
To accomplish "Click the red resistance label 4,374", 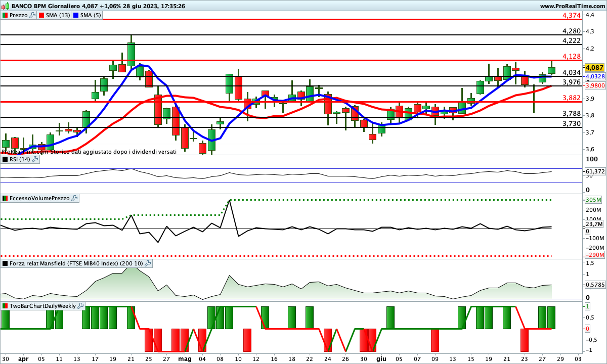I will [x=571, y=15].
